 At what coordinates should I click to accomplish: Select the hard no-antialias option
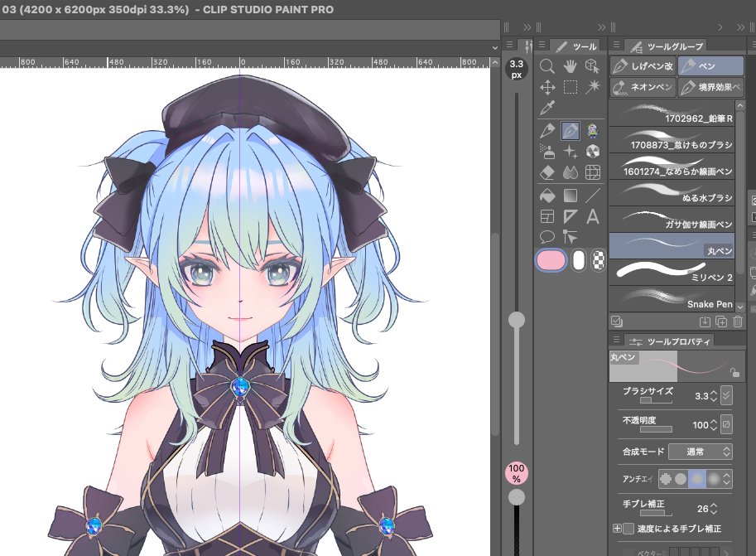click(x=666, y=479)
